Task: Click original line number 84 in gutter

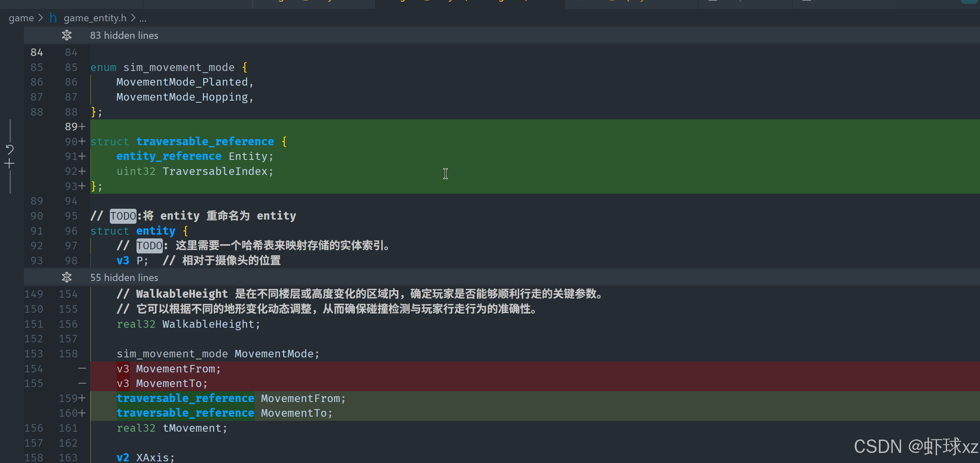Action: click(x=37, y=53)
